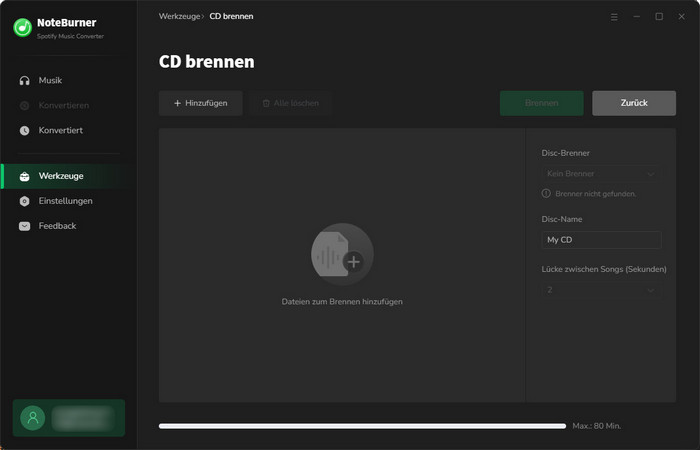
Task: Click the info icon beside Brenner nicht gefunden
Action: pyautogui.click(x=546, y=193)
